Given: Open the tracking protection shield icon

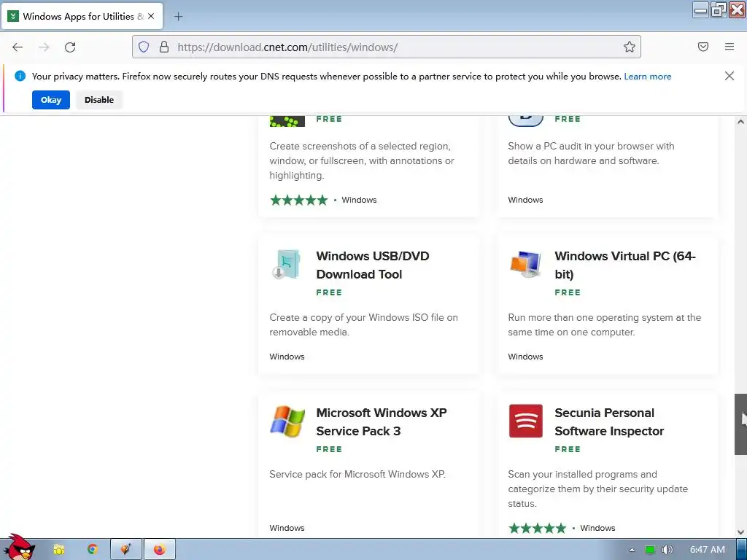Looking at the screenshot, I should [x=144, y=47].
